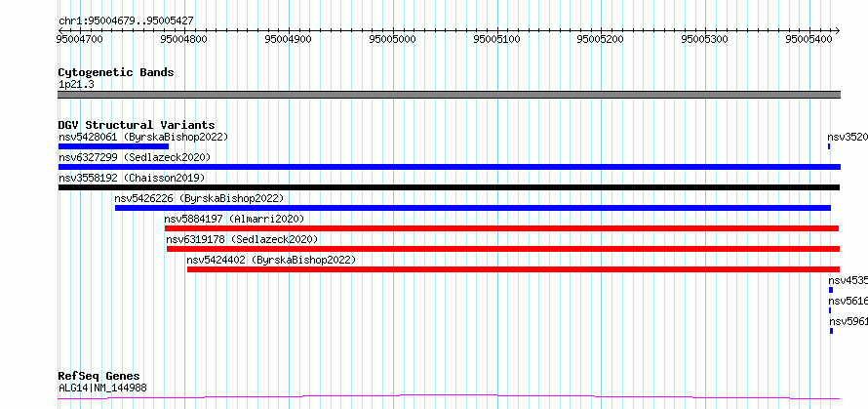Click ruler position 95005100
The width and height of the screenshot is (868, 409).
(497, 39)
